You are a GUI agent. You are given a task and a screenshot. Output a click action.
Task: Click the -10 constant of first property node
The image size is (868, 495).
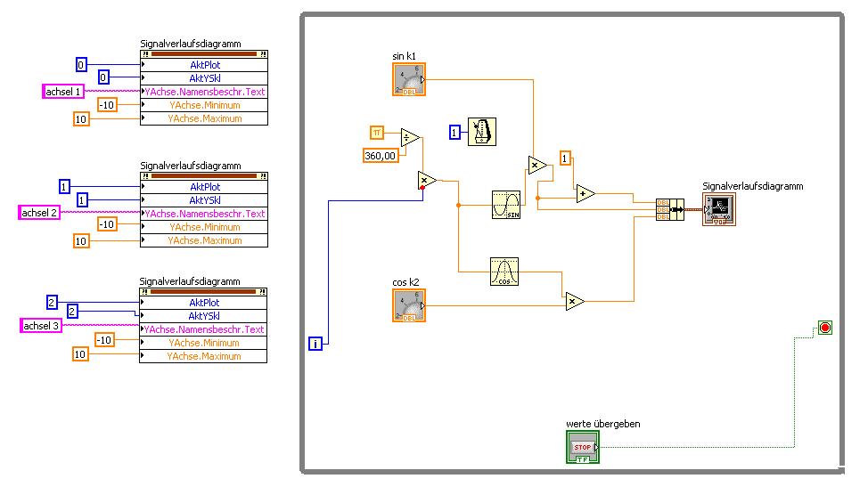[107, 104]
